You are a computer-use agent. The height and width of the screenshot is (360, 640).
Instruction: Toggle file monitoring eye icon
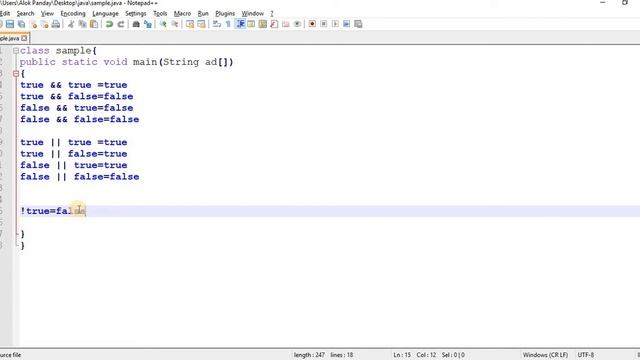click(x=297, y=24)
